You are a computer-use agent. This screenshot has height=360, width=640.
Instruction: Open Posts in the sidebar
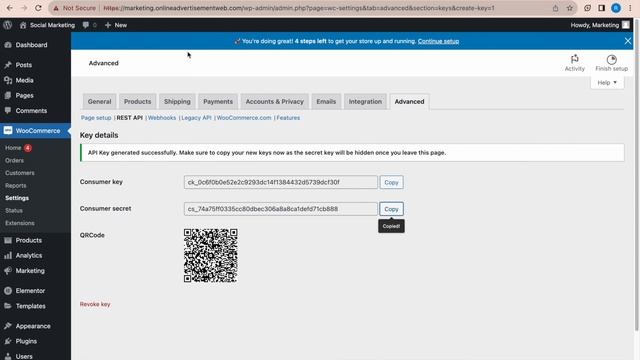(24, 65)
